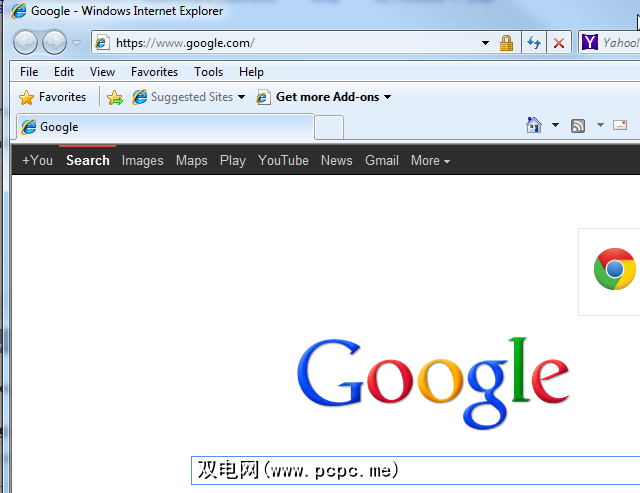Click the Refresh page button
Screen dimensions: 640x493
point(534,42)
